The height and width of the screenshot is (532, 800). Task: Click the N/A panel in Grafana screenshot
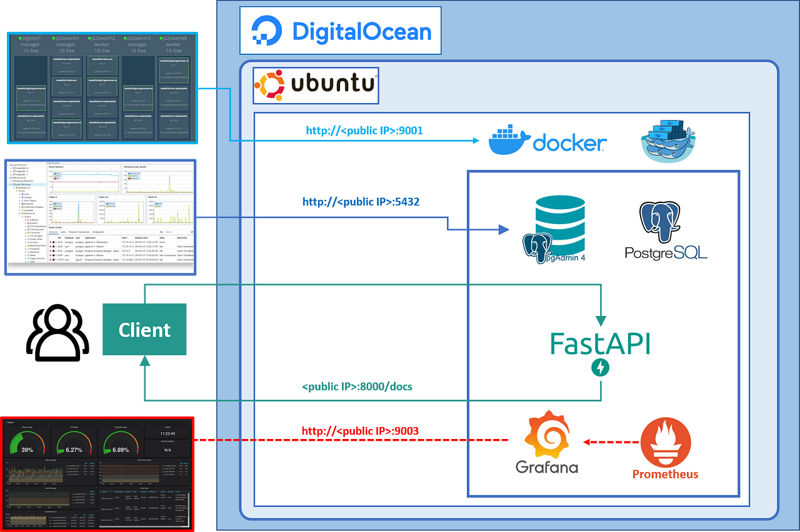coord(167,448)
